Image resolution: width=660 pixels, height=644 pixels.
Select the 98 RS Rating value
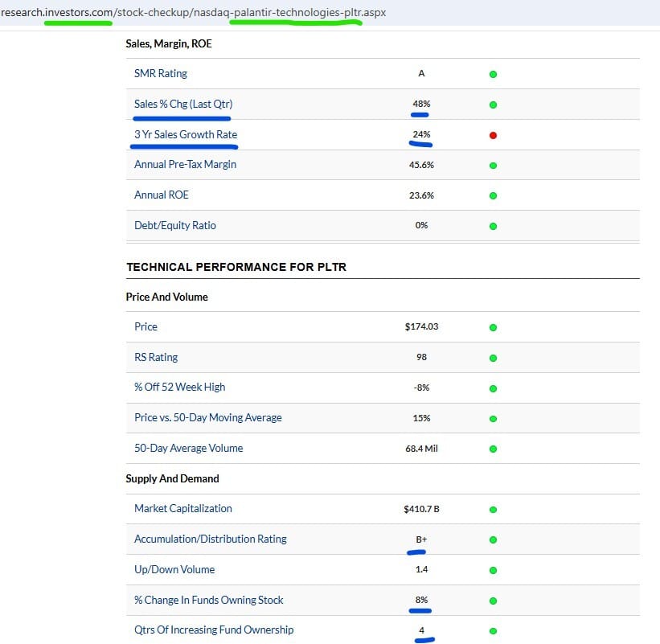click(421, 357)
